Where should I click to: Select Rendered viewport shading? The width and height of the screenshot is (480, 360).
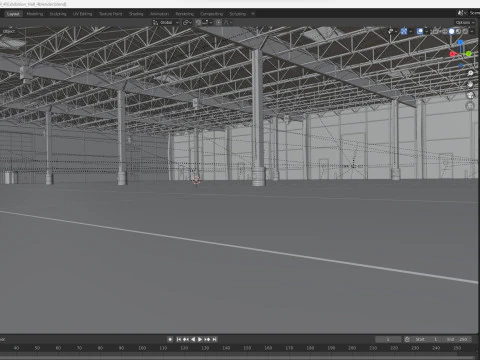click(465, 31)
